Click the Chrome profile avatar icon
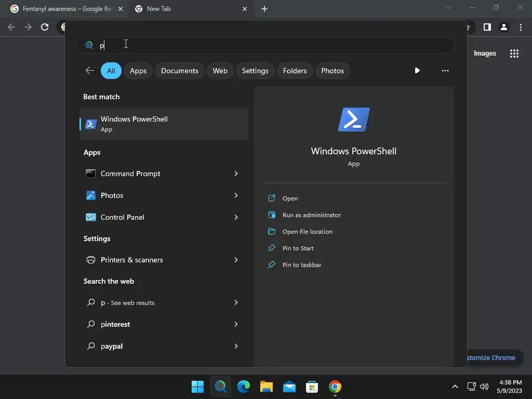Viewport: 532px width, 399px height. 504,27
